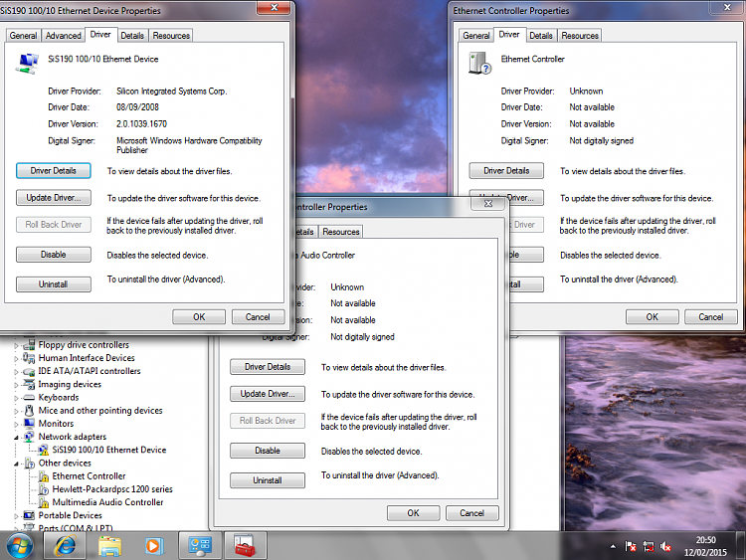Click the Portable Devices category icon

(x=29, y=516)
